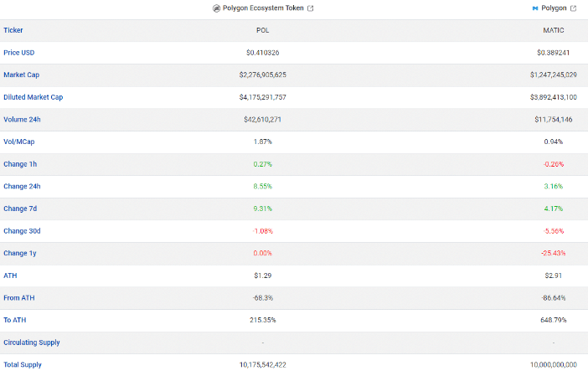Click the From ATH label

(18, 297)
